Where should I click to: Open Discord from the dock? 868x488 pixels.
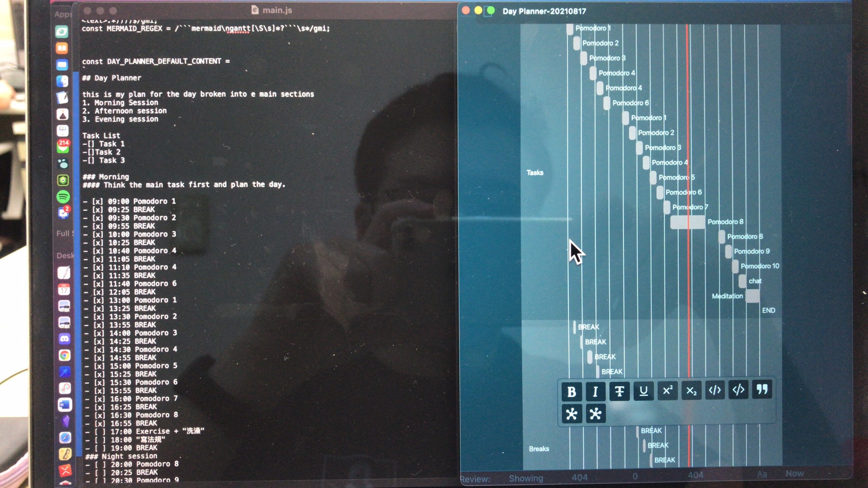[x=65, y=339]
